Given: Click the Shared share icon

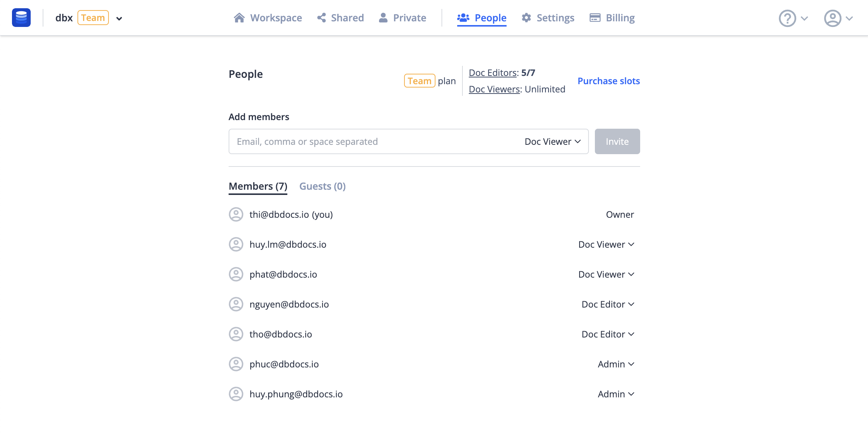Looking at the screenshot, I should point(321,18).
